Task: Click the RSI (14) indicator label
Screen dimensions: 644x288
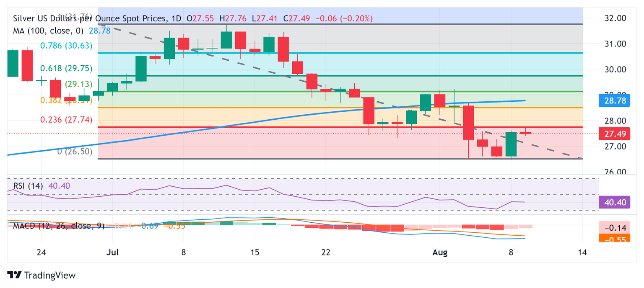Action: click(28, 186)
